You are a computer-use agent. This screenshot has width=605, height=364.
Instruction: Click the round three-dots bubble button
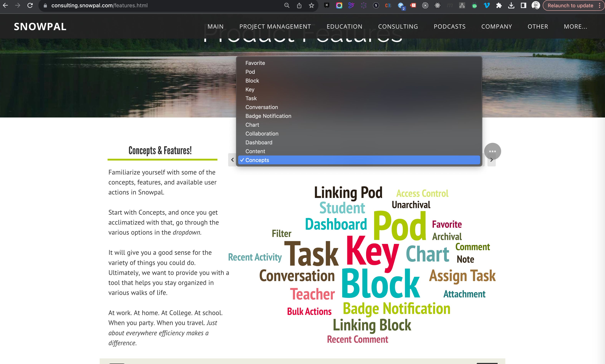pos(492,151)
